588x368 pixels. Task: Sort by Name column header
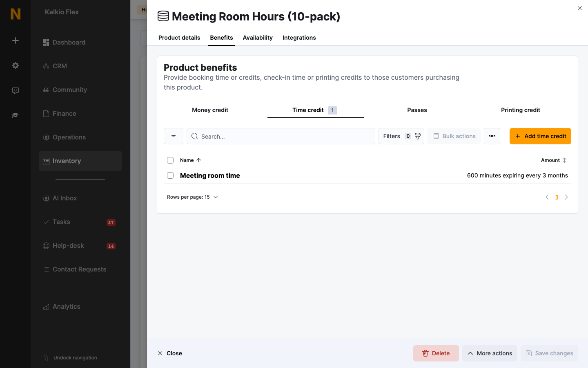[x=191, y=160]
